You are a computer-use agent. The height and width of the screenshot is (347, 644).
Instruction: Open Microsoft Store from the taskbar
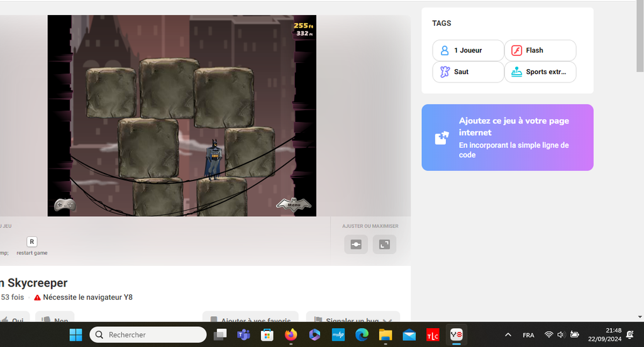[x=267, y=335]
